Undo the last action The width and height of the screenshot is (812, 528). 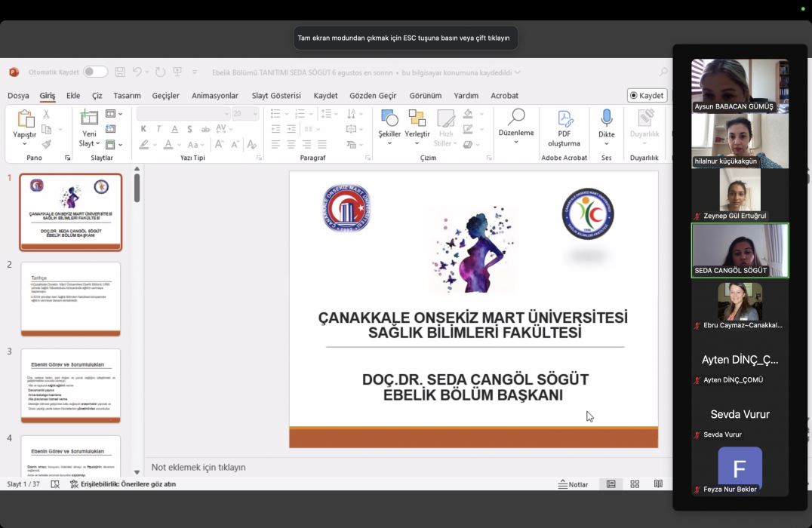[x=137, y=72]
